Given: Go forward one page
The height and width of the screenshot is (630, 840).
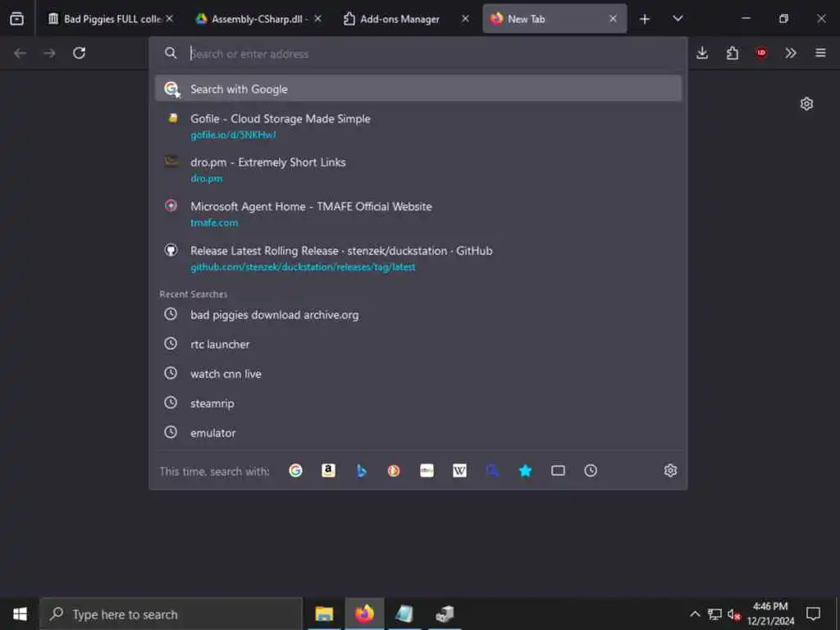Looking at the screenshot, I should click(49, 53).
